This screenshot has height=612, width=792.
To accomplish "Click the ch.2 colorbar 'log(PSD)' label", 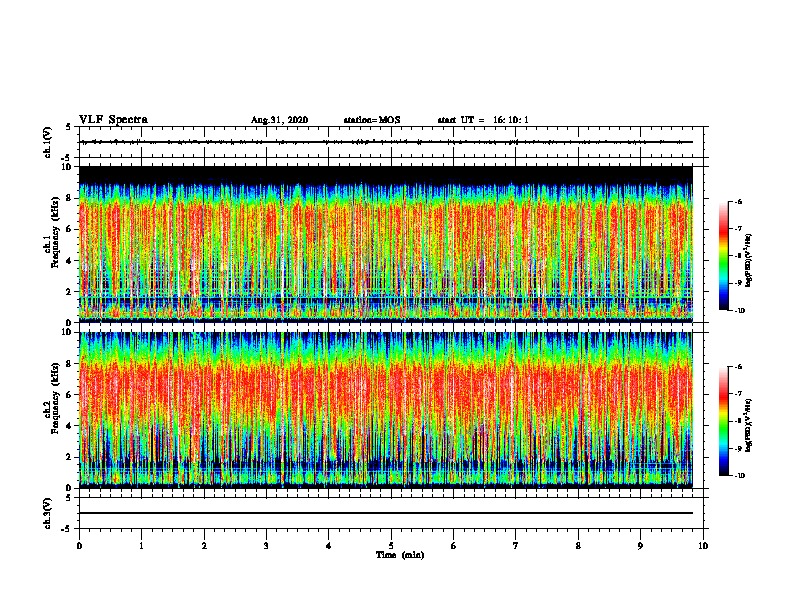I will pyautogui.click(x=749, y=426).
